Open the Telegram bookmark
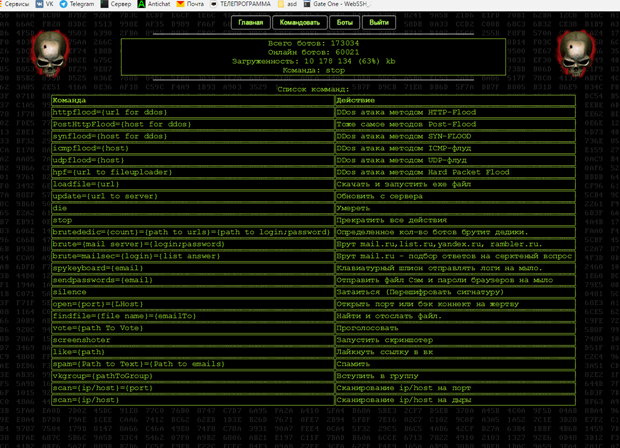 coord(77,4)
